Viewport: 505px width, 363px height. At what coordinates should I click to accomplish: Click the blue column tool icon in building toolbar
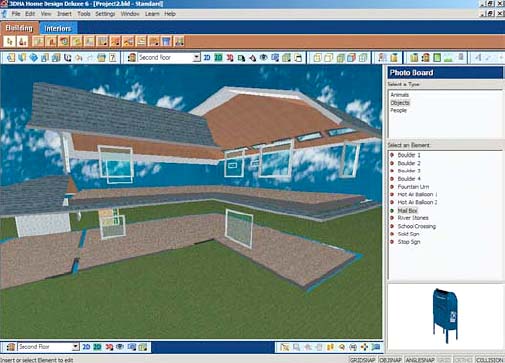(166, 42)
